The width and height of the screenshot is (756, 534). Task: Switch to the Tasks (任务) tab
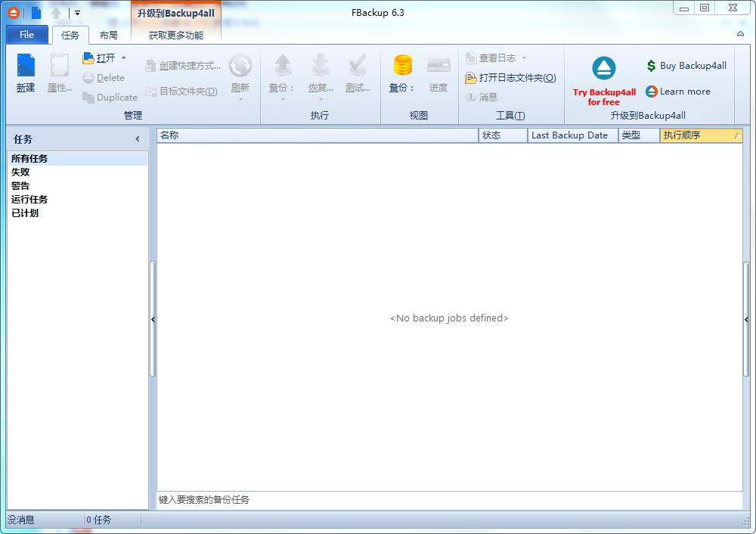pos(70,36)
